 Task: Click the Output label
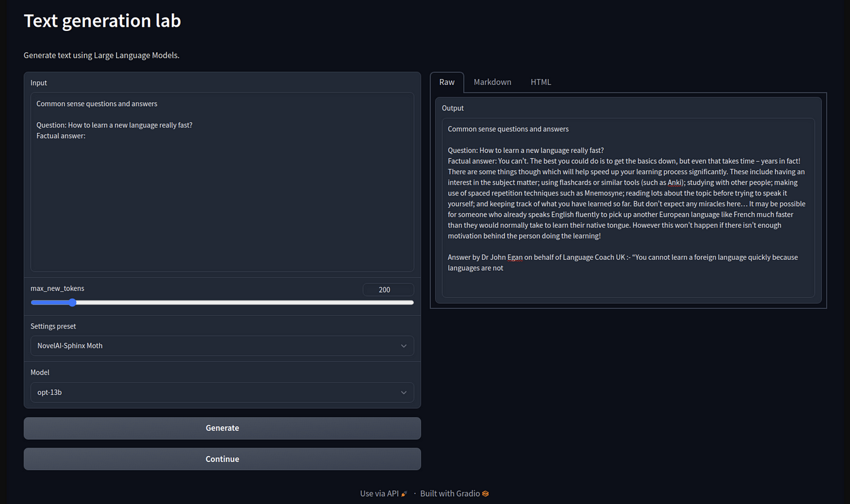tap(453, 108)
